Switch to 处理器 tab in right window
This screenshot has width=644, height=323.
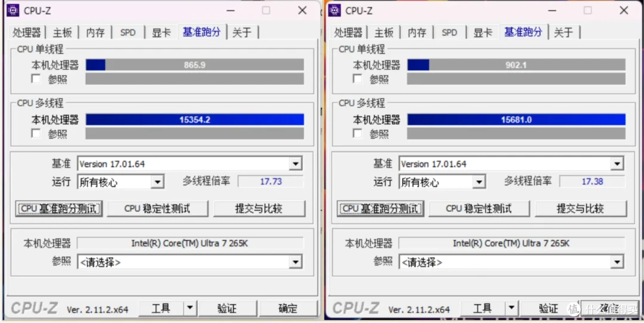point(348,32)
